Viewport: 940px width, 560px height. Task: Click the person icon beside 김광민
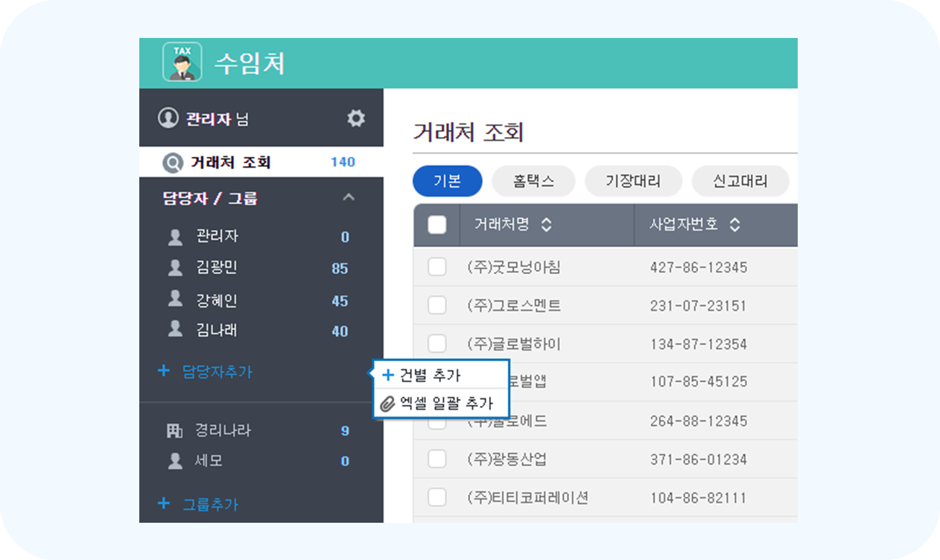(175, 267)
